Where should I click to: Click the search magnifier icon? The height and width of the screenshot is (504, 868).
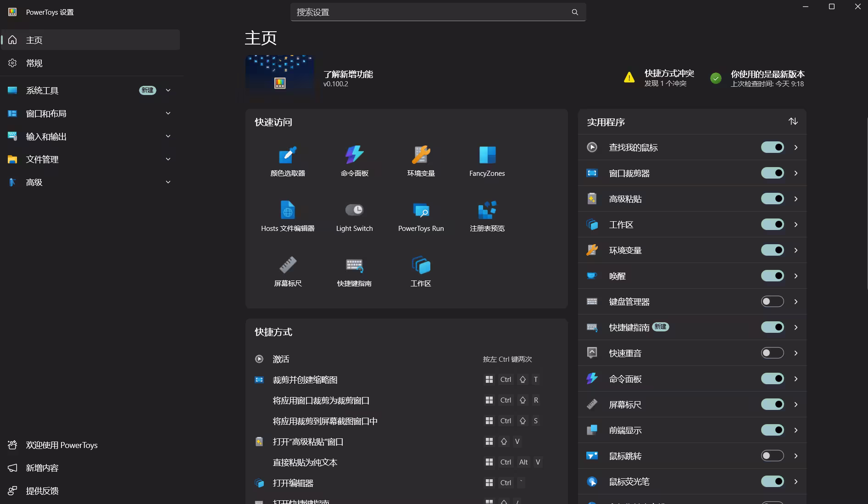click(575, 12)
